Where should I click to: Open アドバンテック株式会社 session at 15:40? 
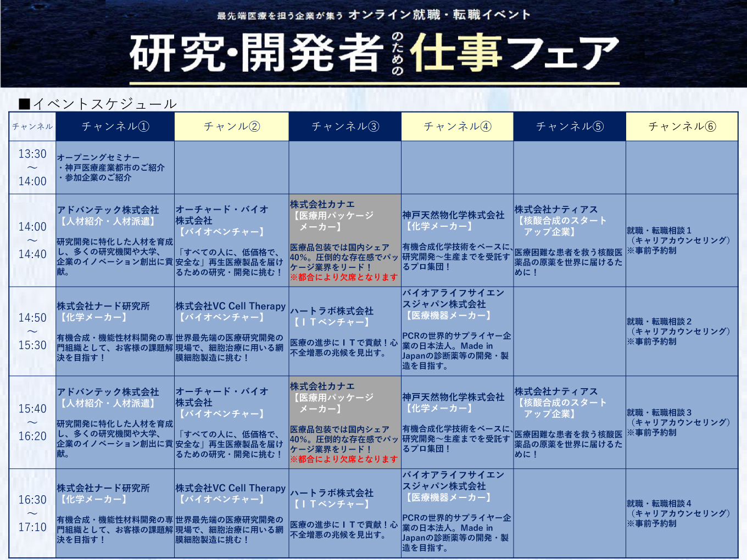[x=115, y=422]
